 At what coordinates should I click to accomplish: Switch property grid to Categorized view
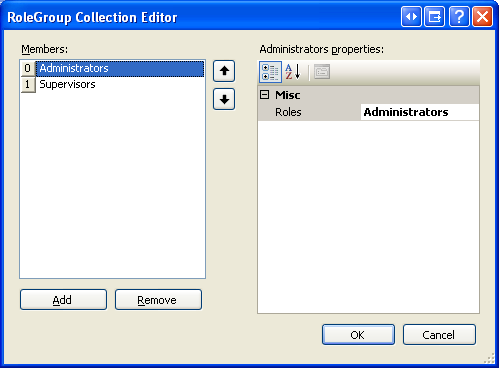tap(270, 72)
